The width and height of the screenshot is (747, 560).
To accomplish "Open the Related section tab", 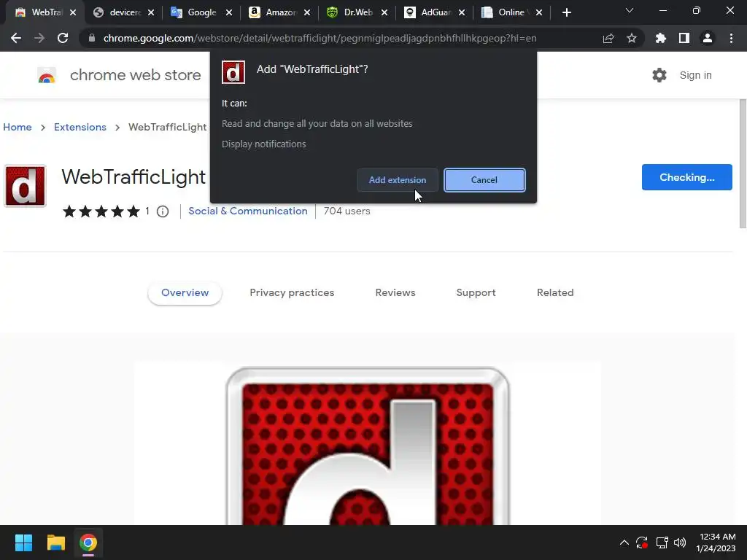I will click(555, 293).
